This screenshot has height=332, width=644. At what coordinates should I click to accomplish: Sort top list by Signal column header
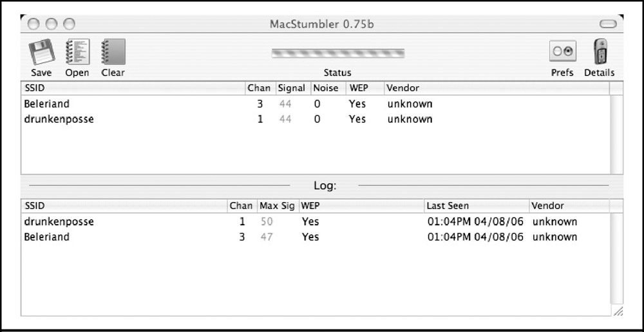(292, 88)
